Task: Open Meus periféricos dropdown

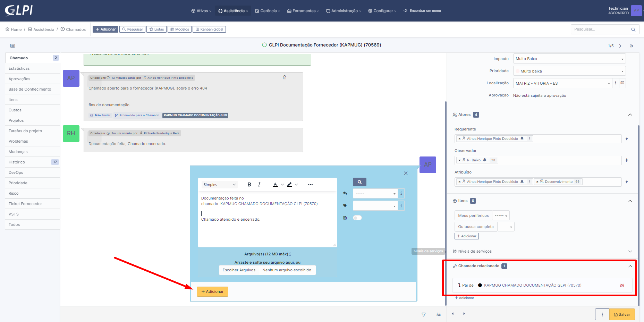Action: tap(501, 215)
